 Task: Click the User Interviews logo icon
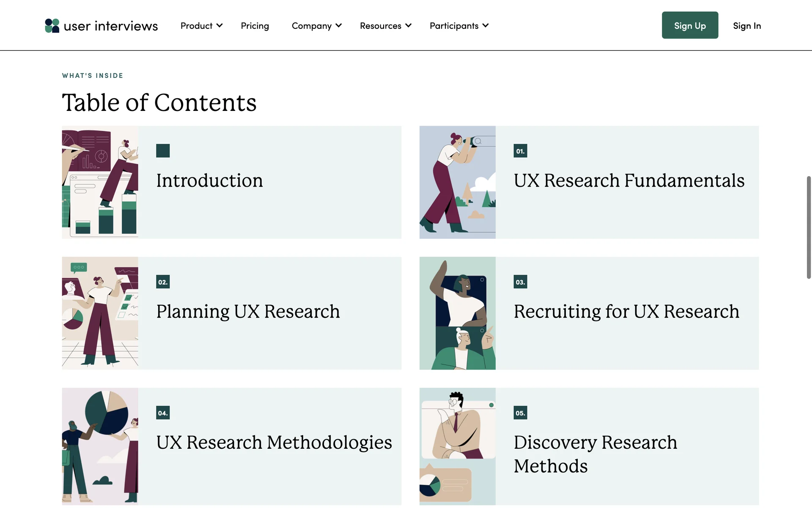tap(52, 26)
